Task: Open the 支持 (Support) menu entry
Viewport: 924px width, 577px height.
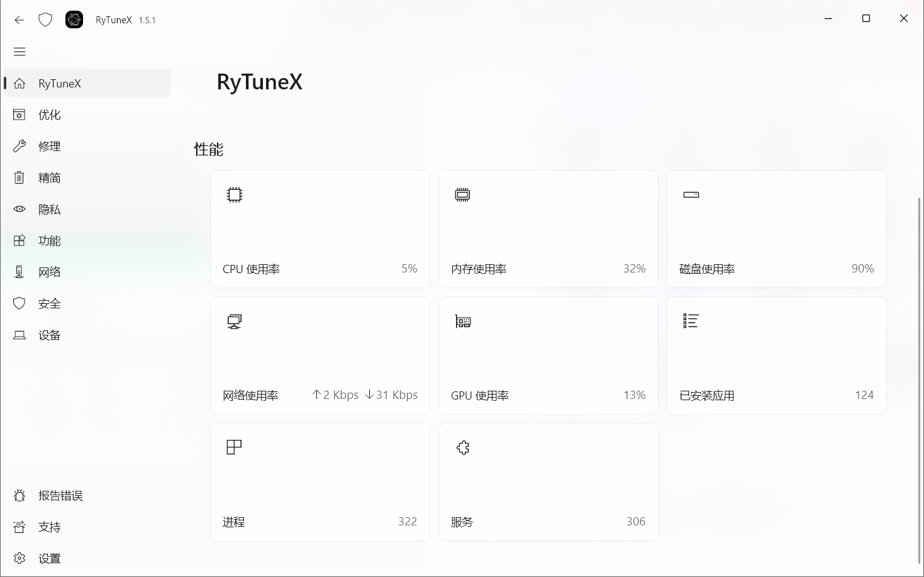Action: pos(48,527)
